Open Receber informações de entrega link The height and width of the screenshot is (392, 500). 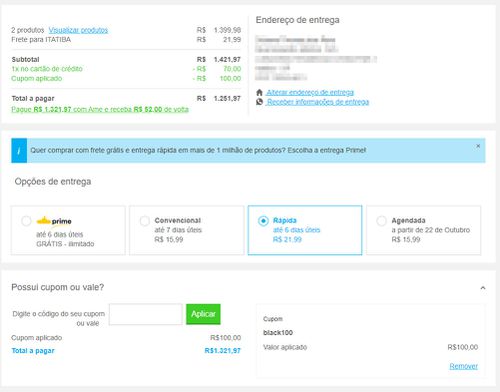318,102
